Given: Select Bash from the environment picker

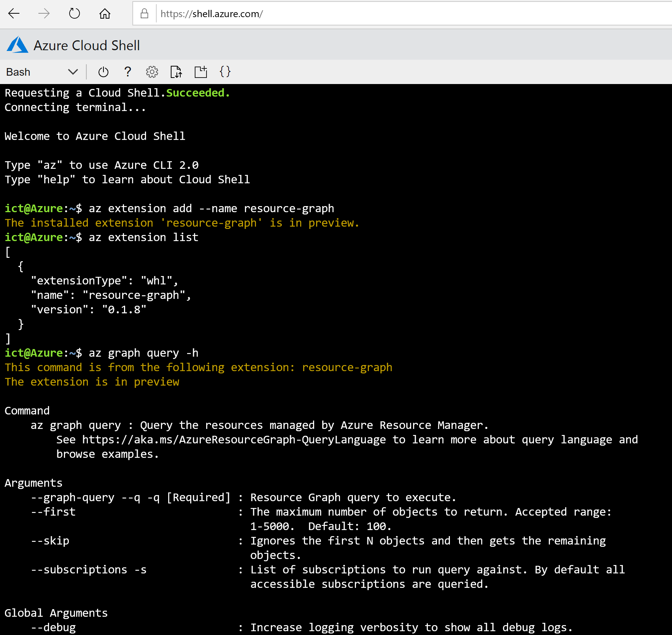Looking at the screenshot, I should point(18,72).
